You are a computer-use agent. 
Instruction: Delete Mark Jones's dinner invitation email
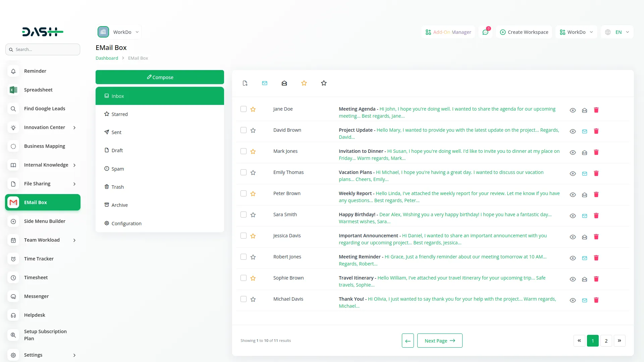(596, 152)
